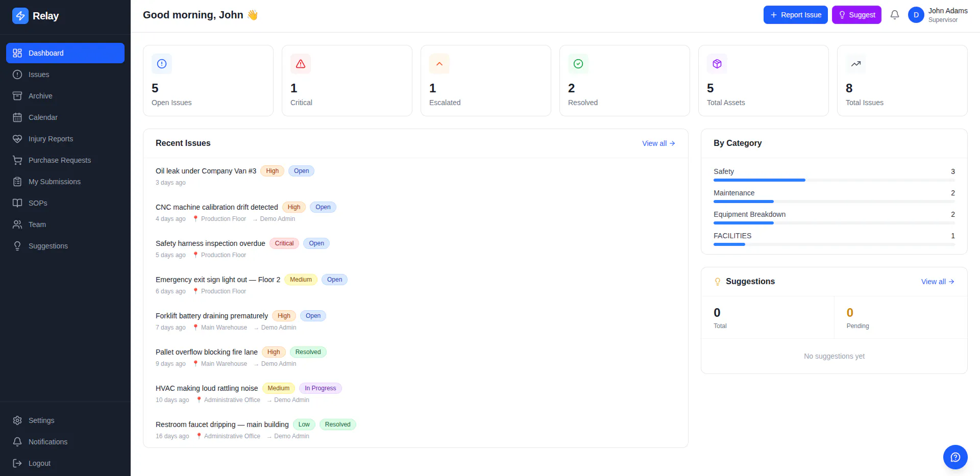The width and height of the screenshot is (980, 476).
Task: Click the SOPs book icon in sidebar
Action: 17,203
